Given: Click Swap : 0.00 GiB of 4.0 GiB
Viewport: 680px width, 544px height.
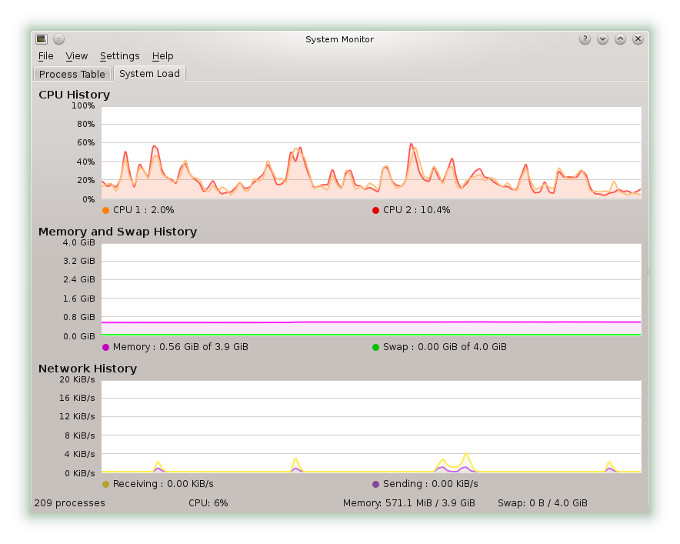Looking at the screenshot, I should [445, 347].
